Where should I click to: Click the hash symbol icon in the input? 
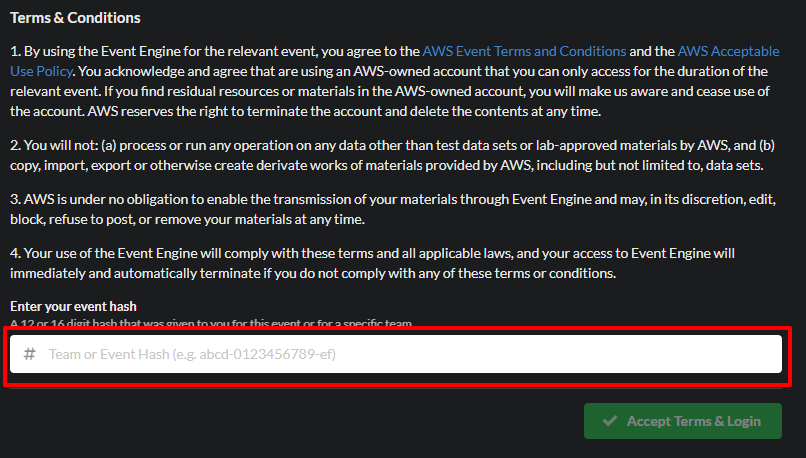click(30, 354)
